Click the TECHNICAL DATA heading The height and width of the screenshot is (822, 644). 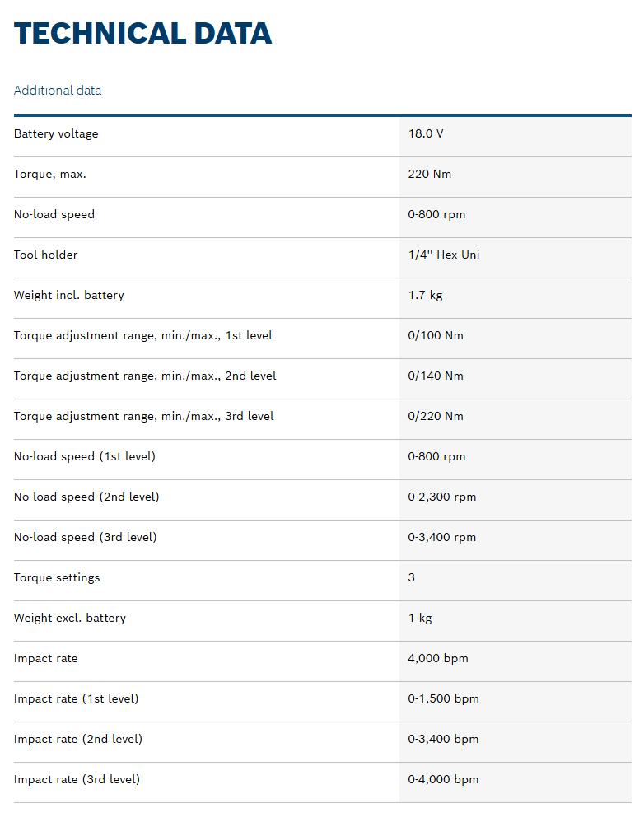click(142, 34)
